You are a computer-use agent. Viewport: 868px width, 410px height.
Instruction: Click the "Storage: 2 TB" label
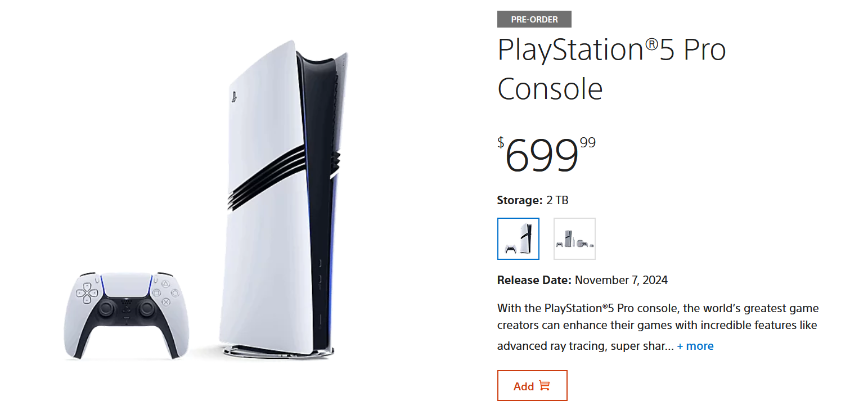point(533,200)
